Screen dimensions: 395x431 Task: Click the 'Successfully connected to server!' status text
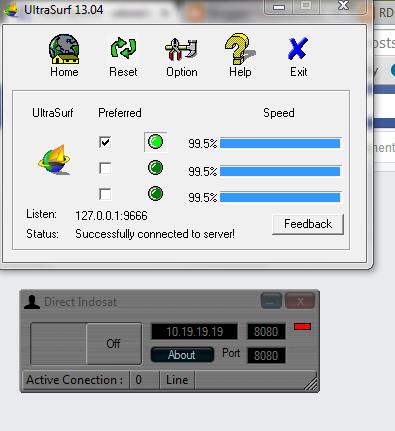click(155, 234)
